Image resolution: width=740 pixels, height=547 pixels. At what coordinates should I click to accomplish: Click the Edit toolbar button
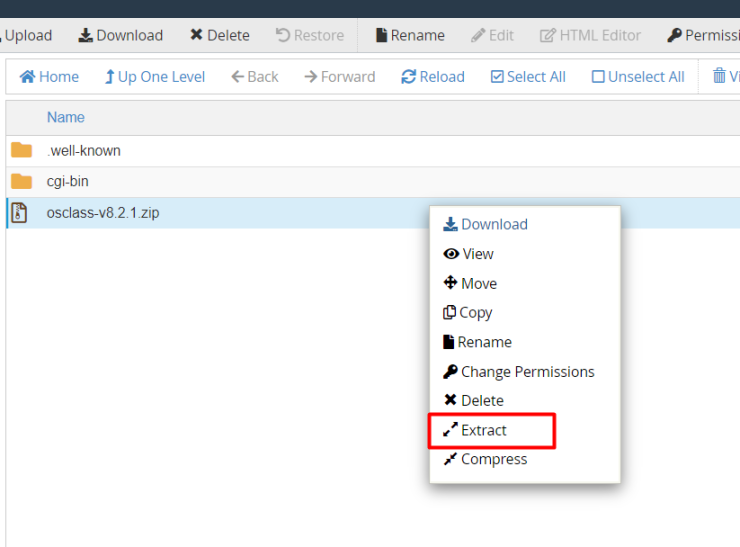(492, 35)
